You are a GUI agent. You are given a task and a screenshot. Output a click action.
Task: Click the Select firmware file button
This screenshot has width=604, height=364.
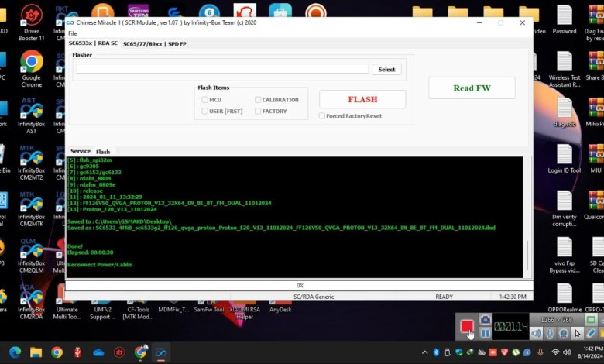pos(386,70)
